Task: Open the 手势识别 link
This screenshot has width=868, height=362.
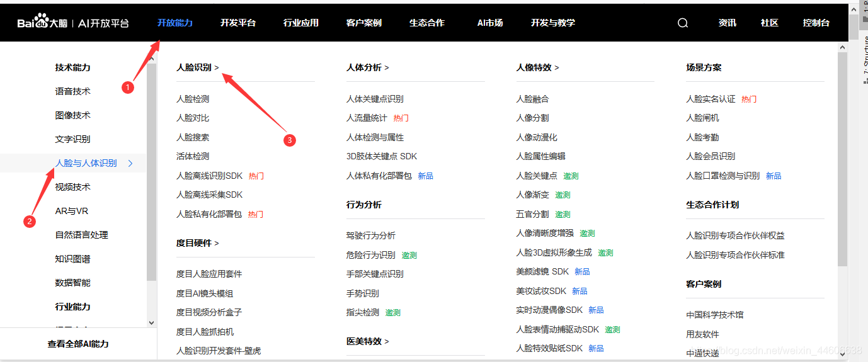Action: tap(363, 293)
